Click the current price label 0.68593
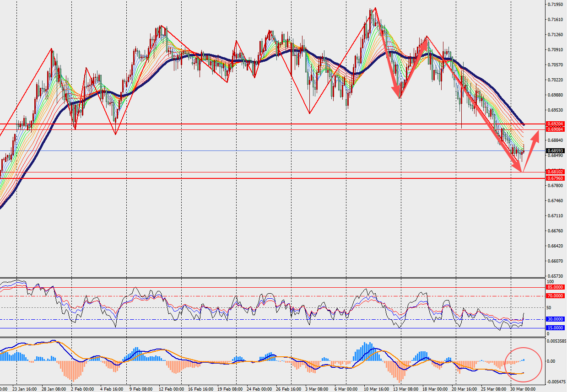 tap(555, 150)
